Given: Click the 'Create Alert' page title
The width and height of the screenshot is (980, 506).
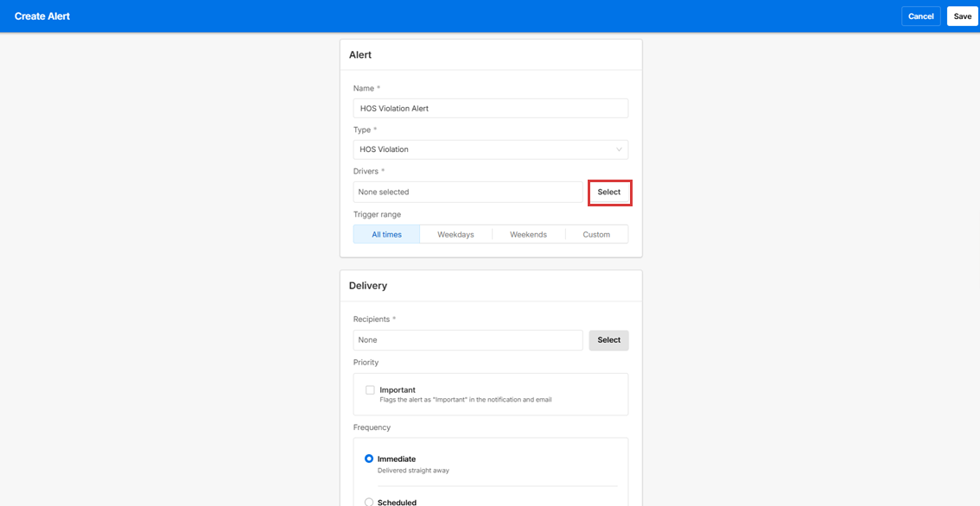Looking at the screenshot, I should point(42,16).
